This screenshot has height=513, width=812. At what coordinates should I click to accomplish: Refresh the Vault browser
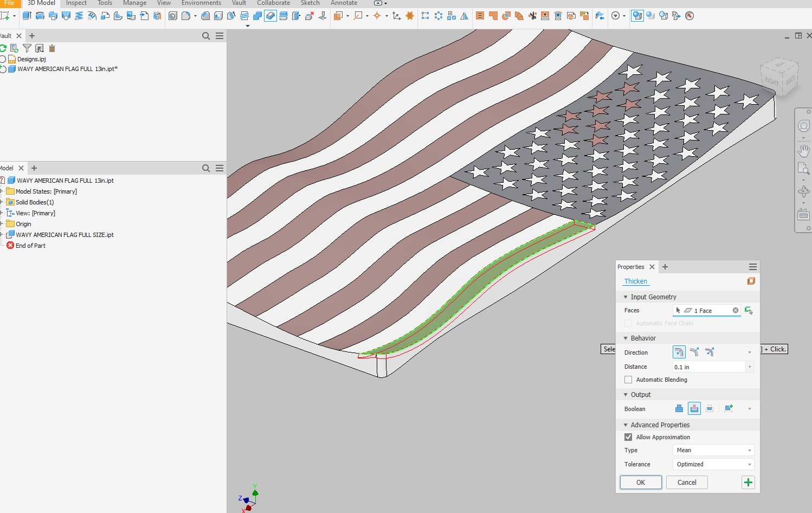click(x=3, y=48)
